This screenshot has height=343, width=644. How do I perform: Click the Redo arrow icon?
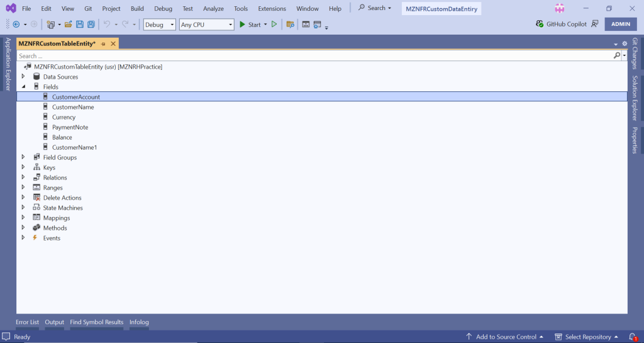click(x=125, y=25)
